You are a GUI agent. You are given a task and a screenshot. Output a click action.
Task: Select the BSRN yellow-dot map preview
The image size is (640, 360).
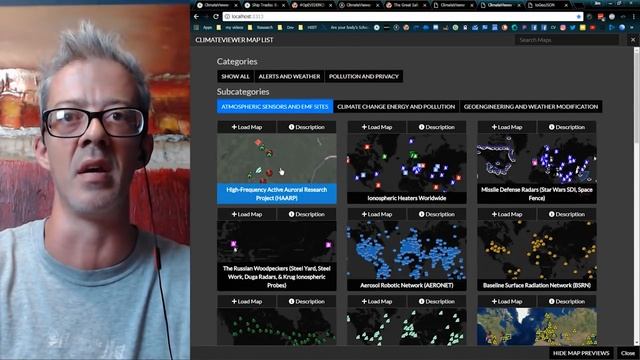coord(537,250)
